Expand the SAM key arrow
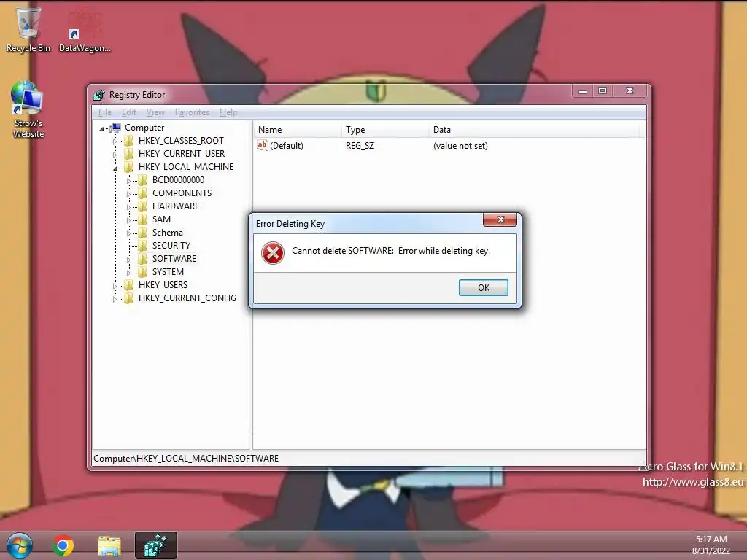This screenshot has width=747, height=560. pyautogui.click(x=128, y=220)
